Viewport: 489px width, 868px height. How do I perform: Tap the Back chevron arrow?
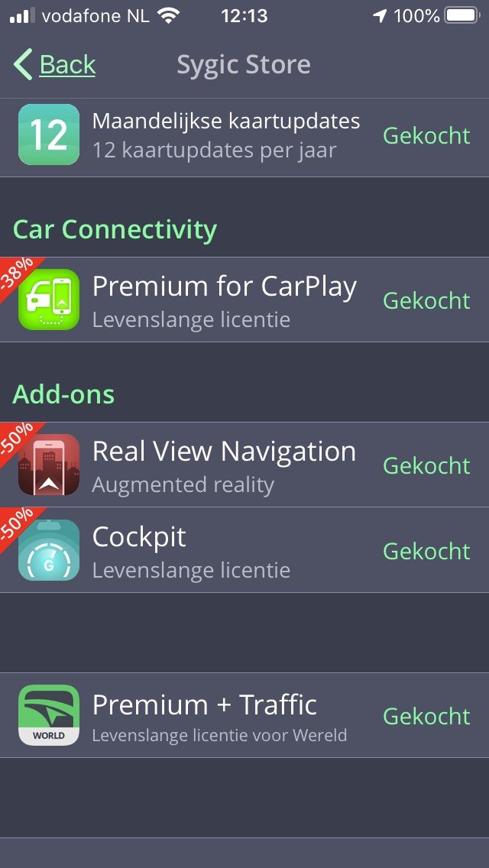coord(23,64)
